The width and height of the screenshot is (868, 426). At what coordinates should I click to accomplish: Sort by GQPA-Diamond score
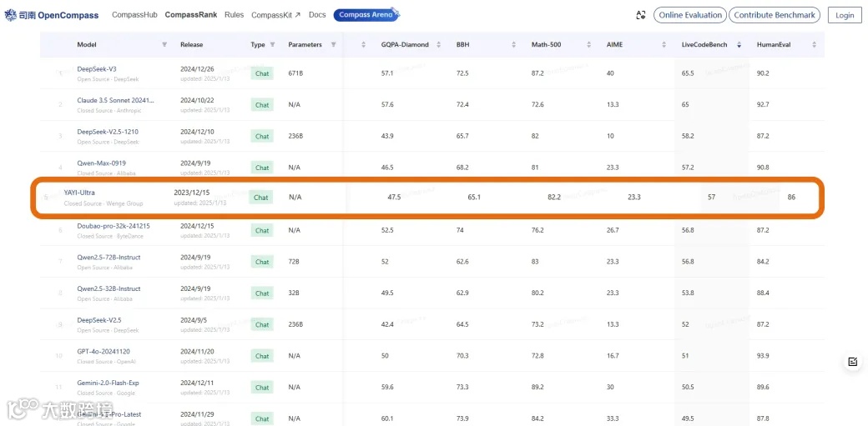coord(438,45)
